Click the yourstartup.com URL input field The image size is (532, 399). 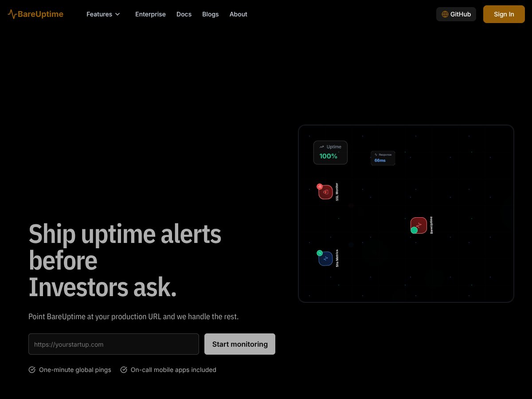[113, 344]
